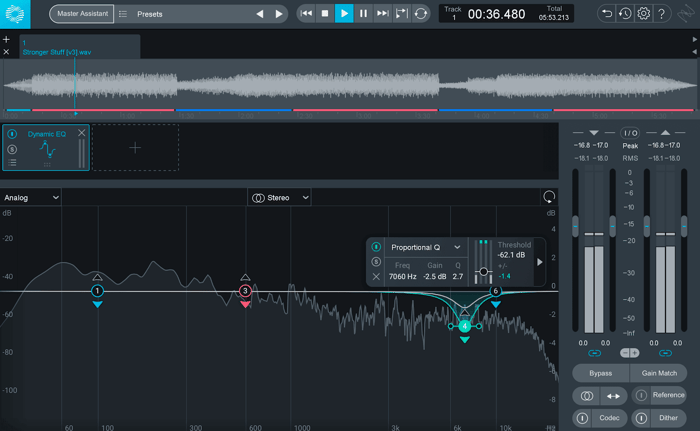This screenshot has height=431, width=700.
Task: Select the Dynamic EQ module
Action: [x=46, y=147]
